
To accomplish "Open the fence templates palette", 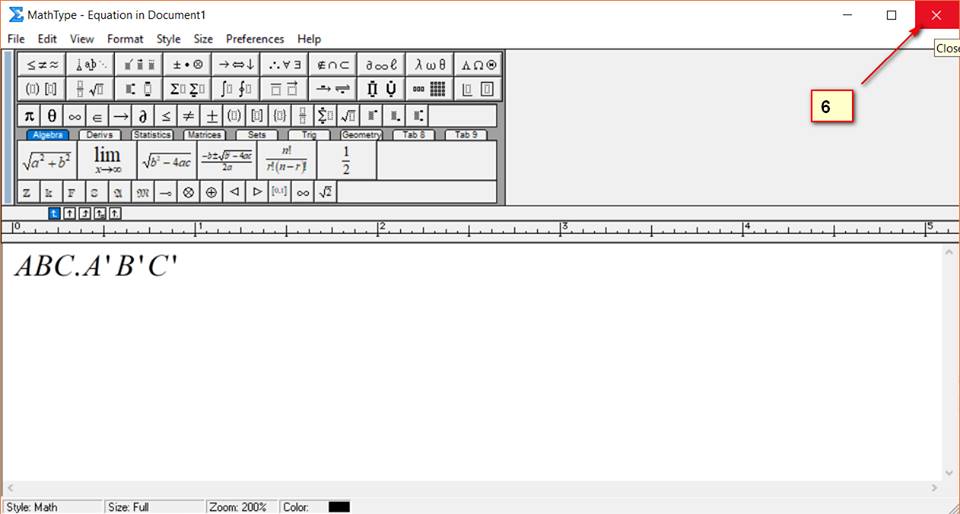I will 42,89.
